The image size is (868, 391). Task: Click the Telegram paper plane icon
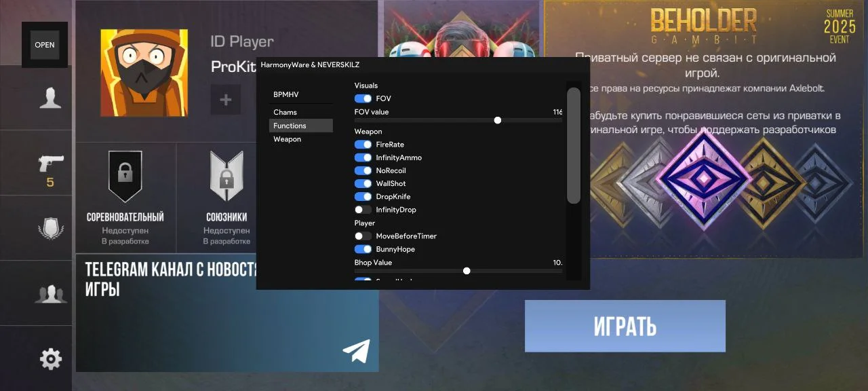[x=356, y=350]
